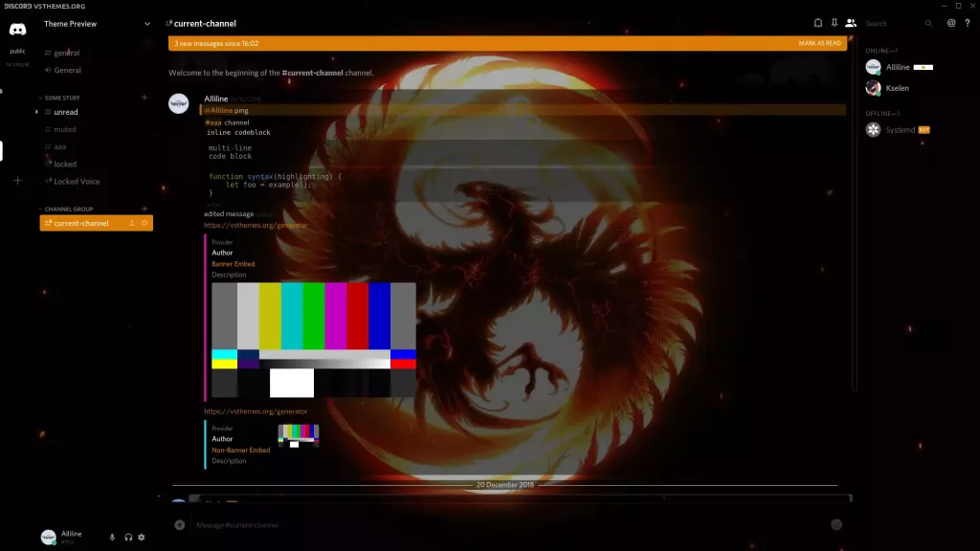Mute the microphone
This screenshot has width=980, height=551.
tap(112, 538)
